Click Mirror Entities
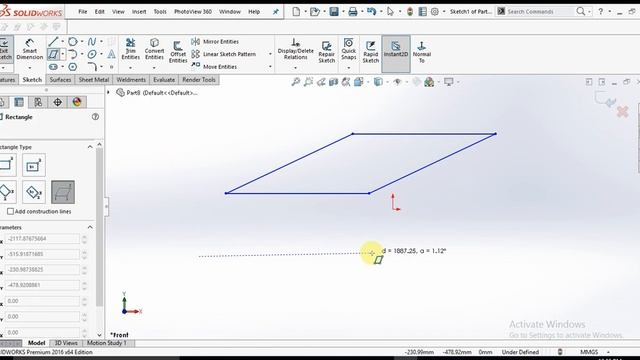This screenshot has width=640, height=360. 215,42
